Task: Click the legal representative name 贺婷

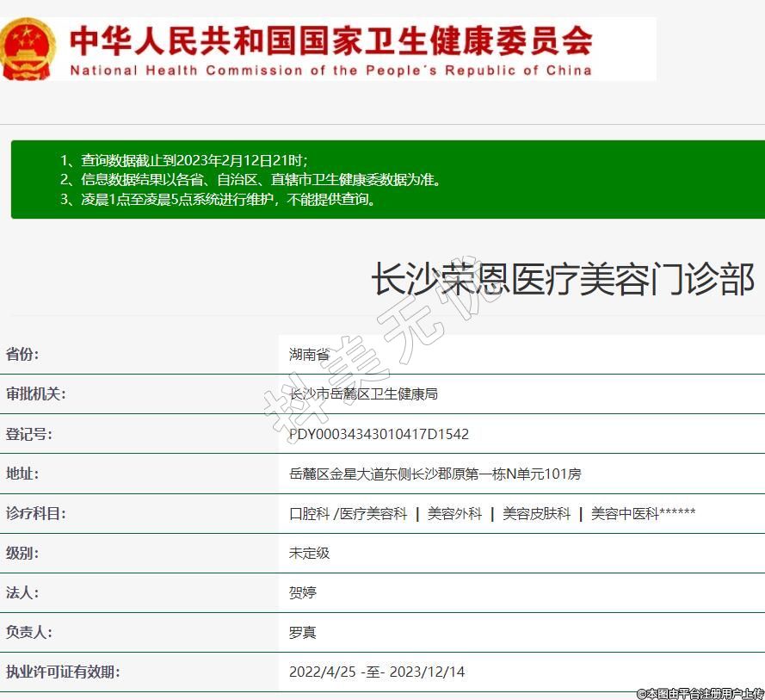Action: pos(302,592)
